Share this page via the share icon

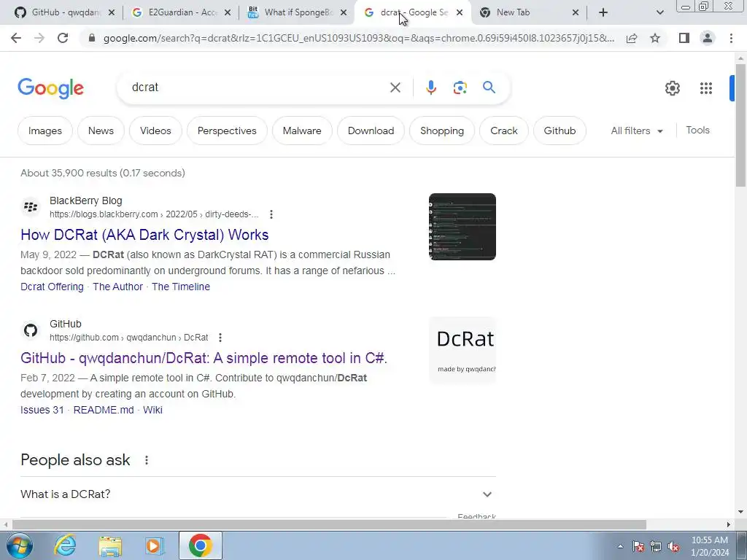[x=632, y=38]
